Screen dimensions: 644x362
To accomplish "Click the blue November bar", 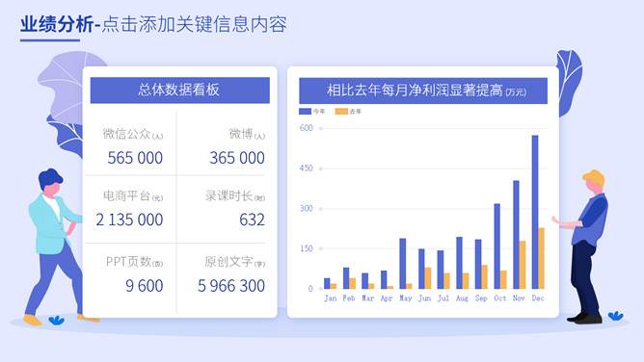I will point(516,235).
